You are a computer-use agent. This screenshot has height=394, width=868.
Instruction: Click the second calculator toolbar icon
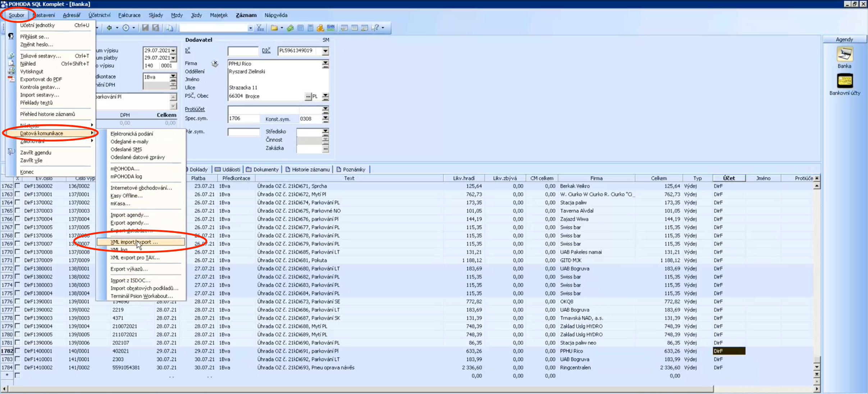click(310, 28)
